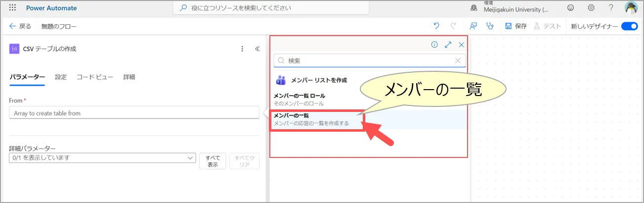This screenshot has width=644, height=203.
Task: Open the app launcher waffle icon
Action: coord(13,8)
